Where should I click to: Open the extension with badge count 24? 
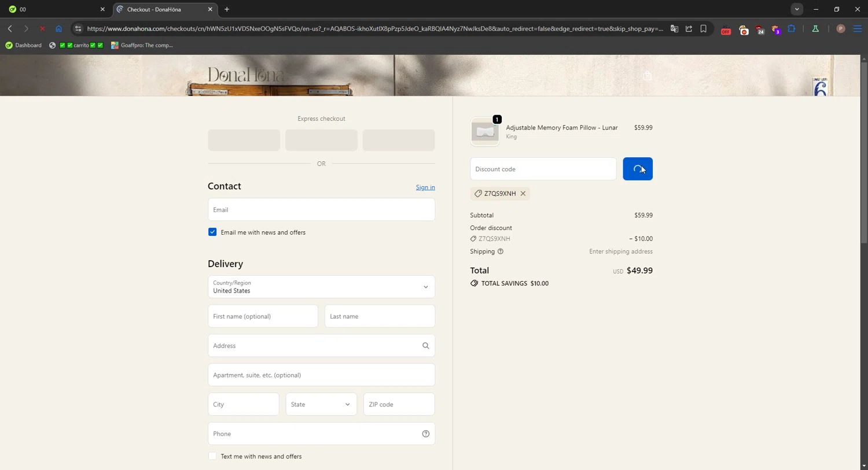click(x=760, y=29)
